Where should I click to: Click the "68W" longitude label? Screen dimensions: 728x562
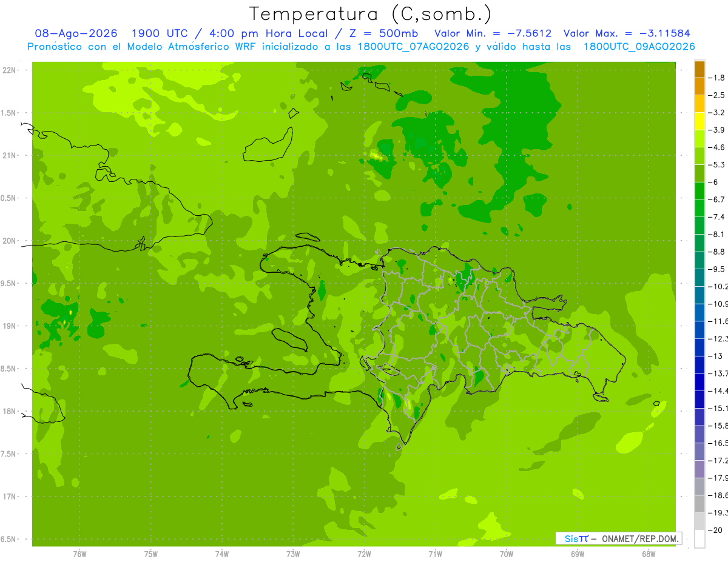[x=649, y=554]
